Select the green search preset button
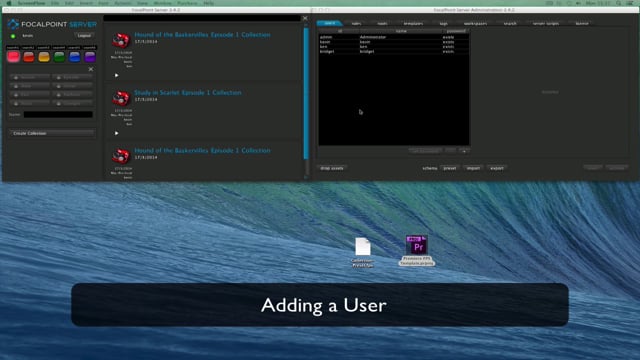 pyautogui.click(x=59, y=57)
